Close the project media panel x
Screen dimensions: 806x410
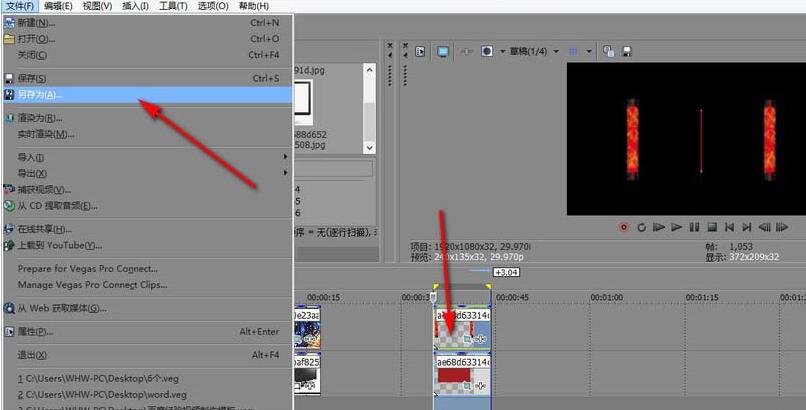[x=389, y=45]
